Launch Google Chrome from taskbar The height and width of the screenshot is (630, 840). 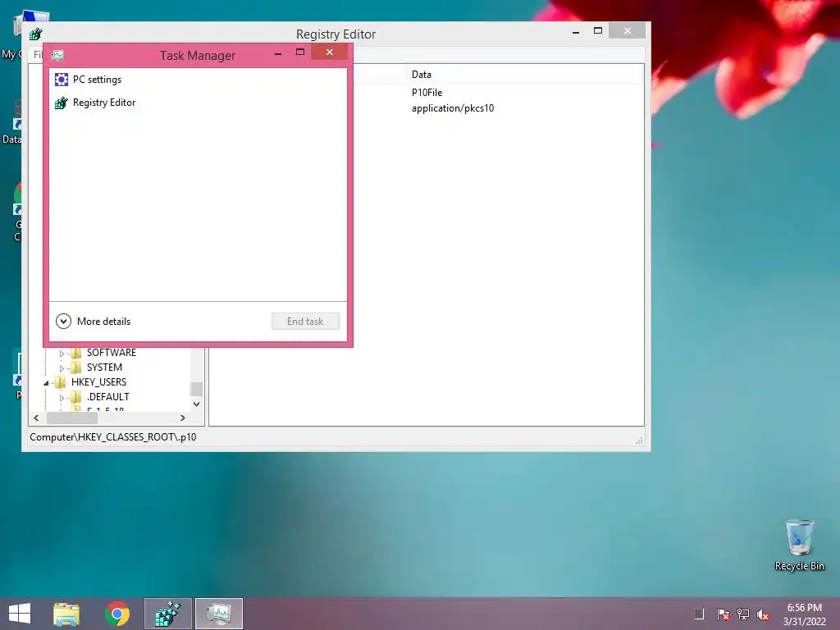(117, 614)
